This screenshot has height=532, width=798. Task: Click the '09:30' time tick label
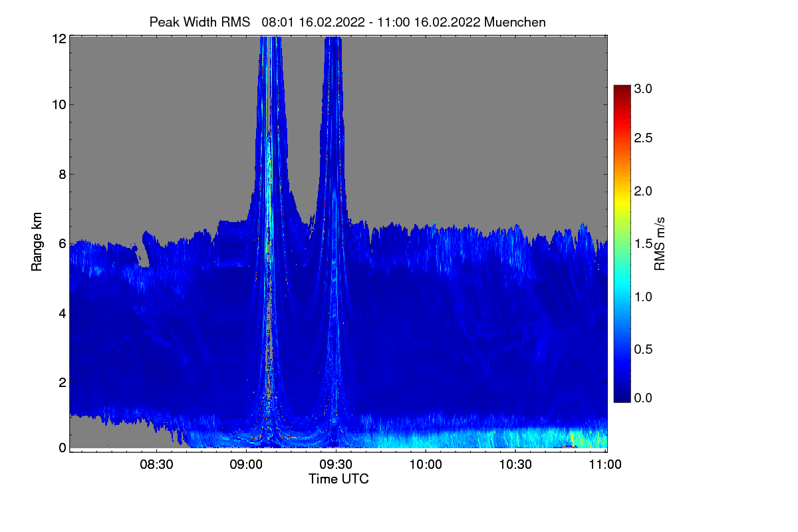point(336,465)
